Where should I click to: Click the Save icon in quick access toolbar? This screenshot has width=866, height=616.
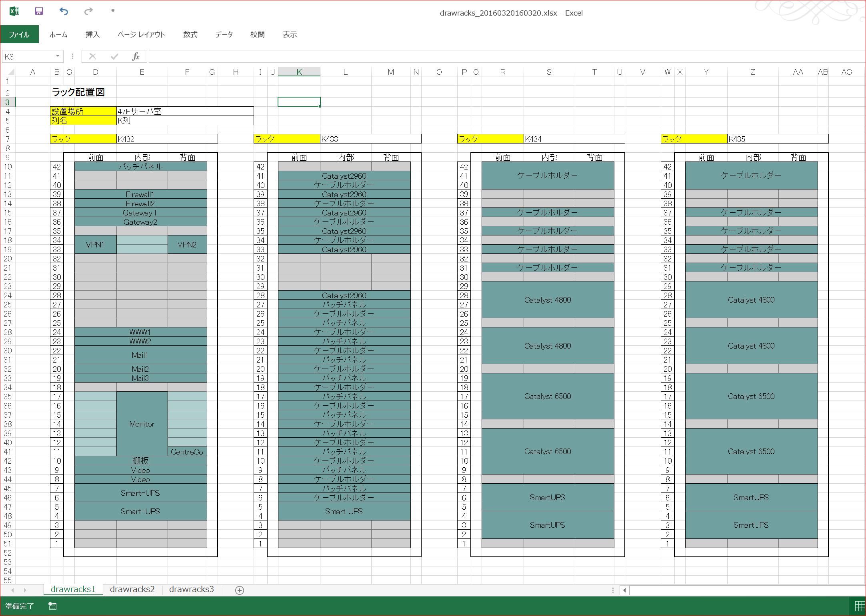tap(39, 11)
